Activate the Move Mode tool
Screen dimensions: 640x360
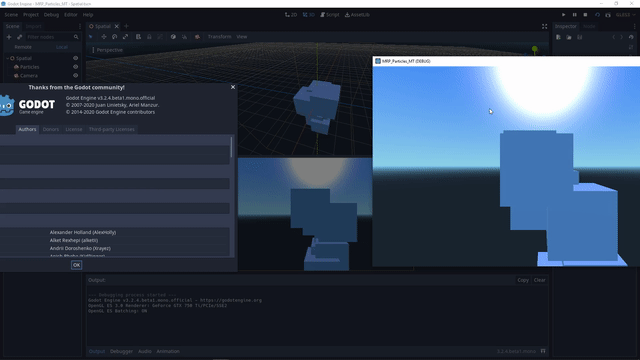(104, 37)
